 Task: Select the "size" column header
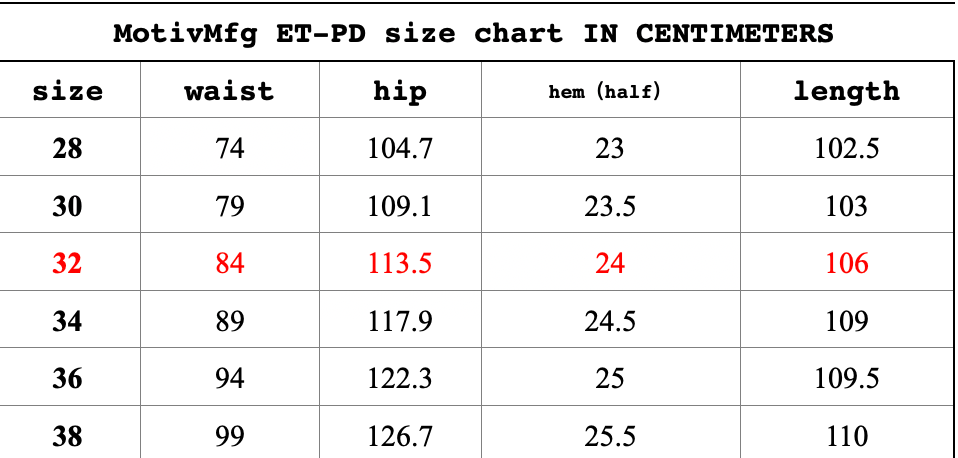(x=68, y=92)
